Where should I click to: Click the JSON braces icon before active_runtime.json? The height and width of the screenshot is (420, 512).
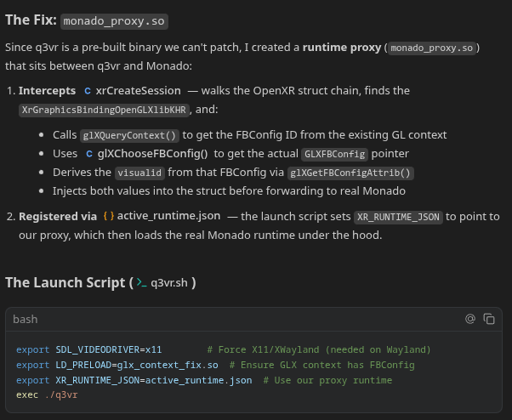point(108,217)
